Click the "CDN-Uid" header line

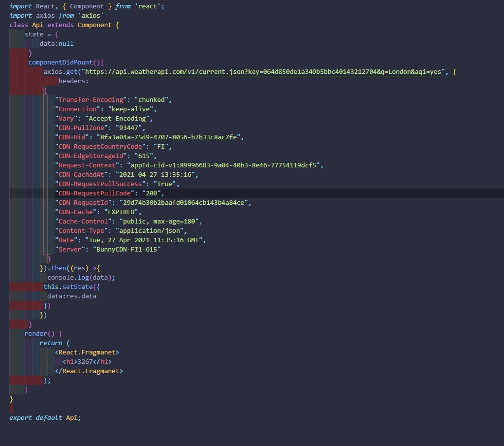click(149, 137)
